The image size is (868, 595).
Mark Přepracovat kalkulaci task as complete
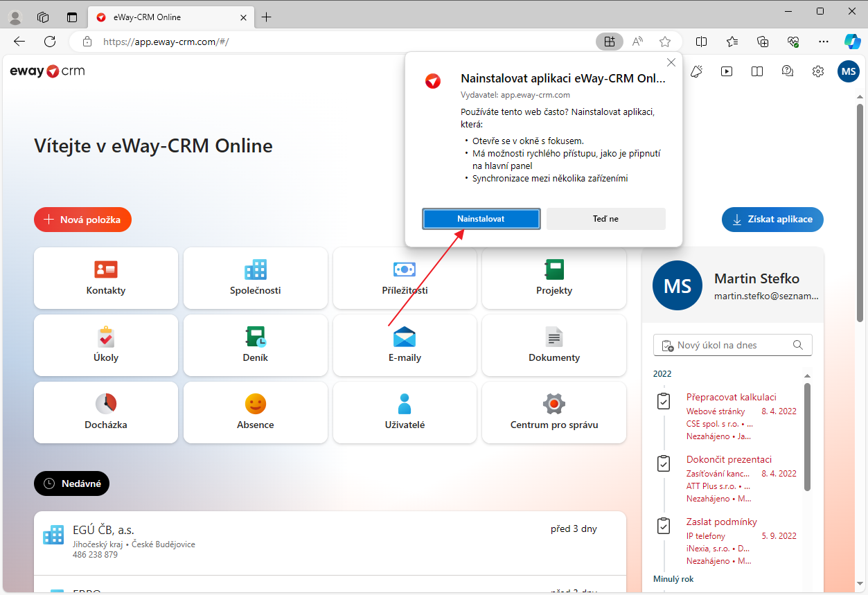[664, 402]
